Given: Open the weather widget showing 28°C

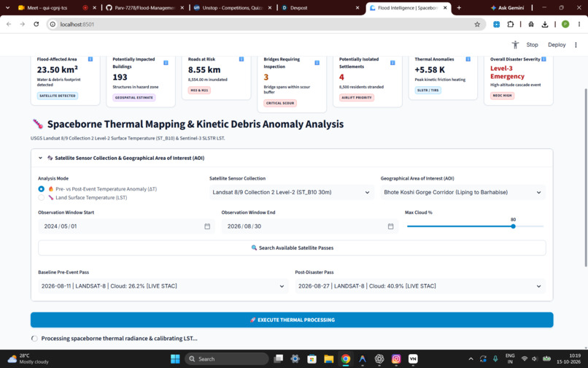Looking at the screenshot, I should 28,359.
